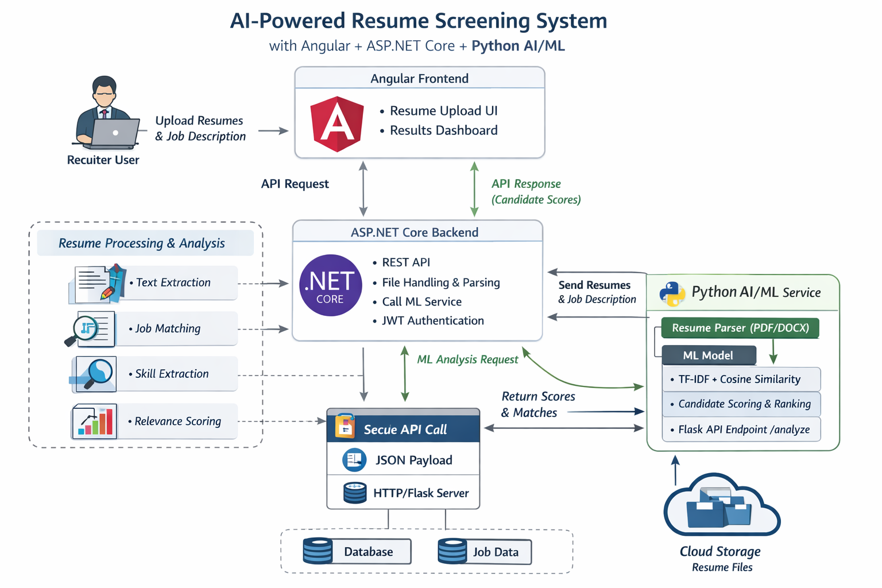
Task: Click the Cloud Storage caption
Action: click(720, 551)
